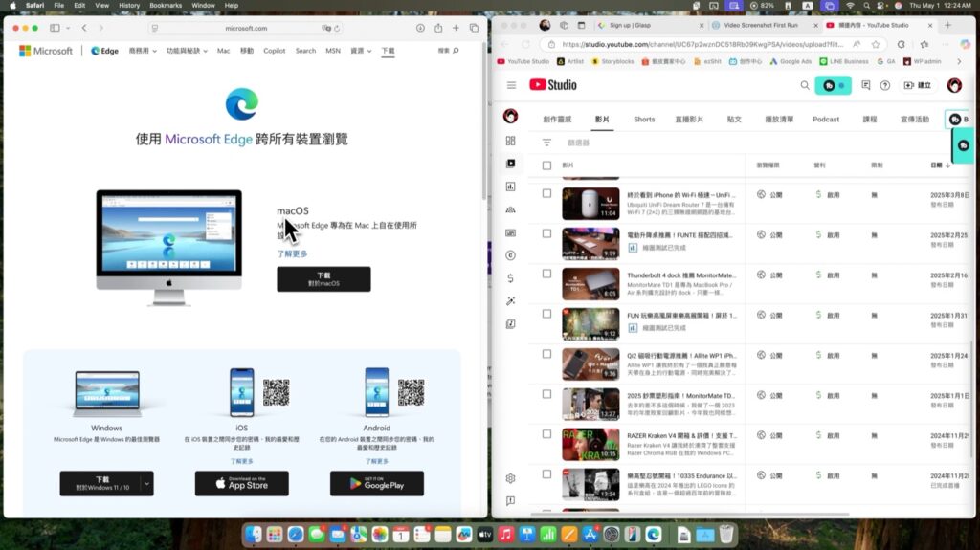The height and width of the screenshot is (550, 980).
Task: Switch to the Shorts tab in Studio
Action: pyautogui.click(x=644, y=120)
